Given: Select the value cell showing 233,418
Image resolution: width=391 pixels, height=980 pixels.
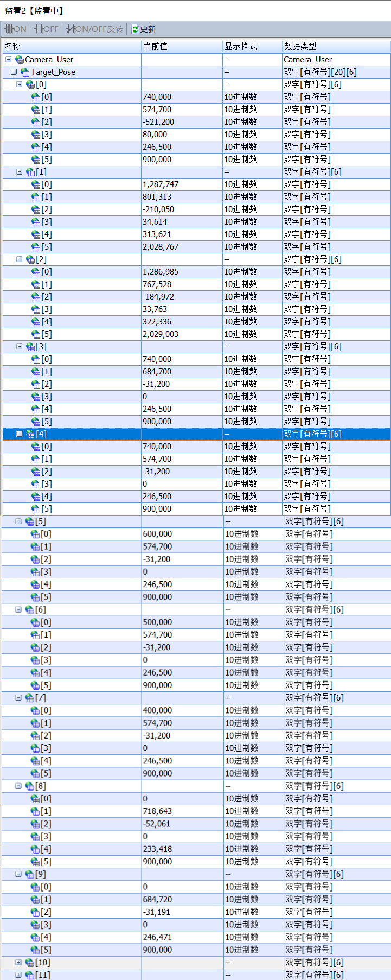Looking at the screenshot, I should [x=182, y=849].
